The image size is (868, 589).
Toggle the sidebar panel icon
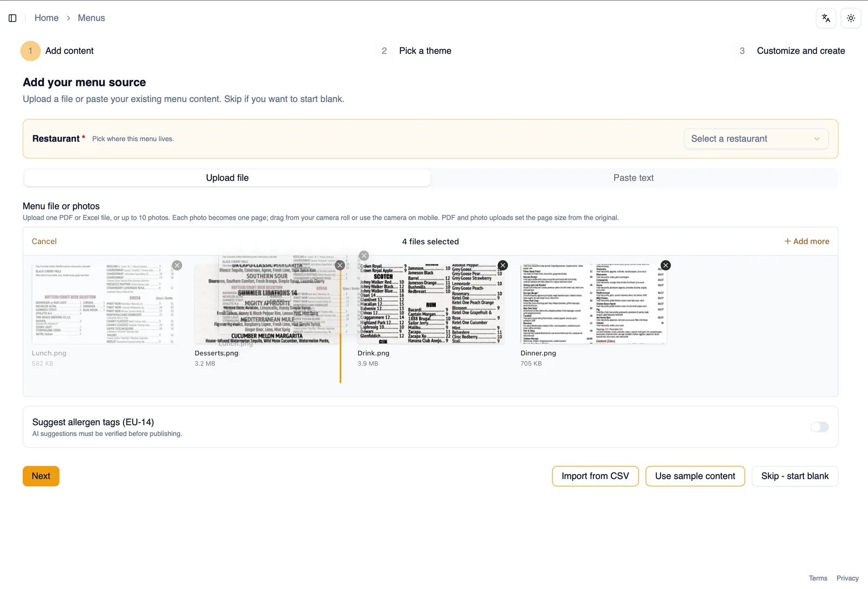click(12, 18)
